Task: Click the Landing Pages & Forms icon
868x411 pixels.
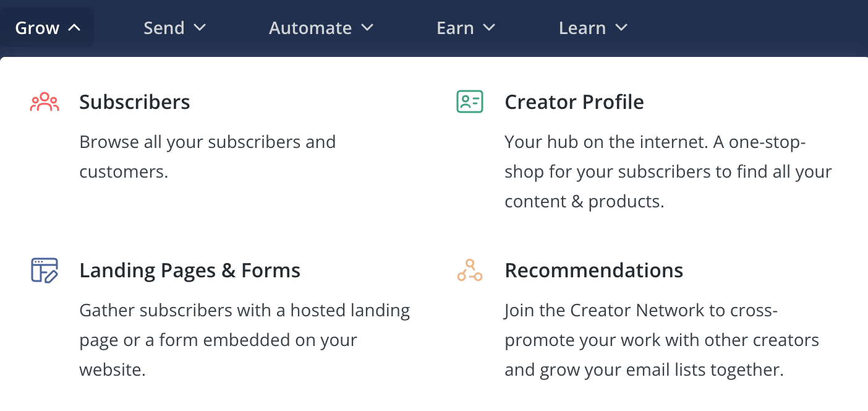Action: 45,270
